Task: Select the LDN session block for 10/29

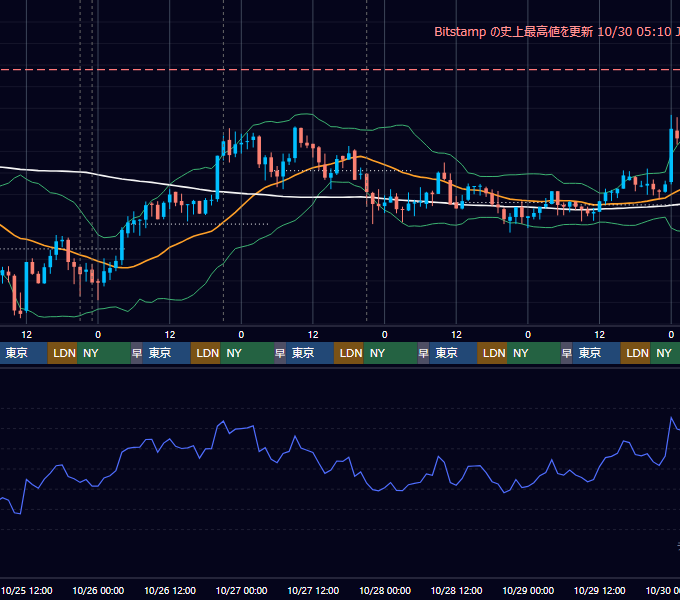Action: pyautogui.click(x=635, y=353)
